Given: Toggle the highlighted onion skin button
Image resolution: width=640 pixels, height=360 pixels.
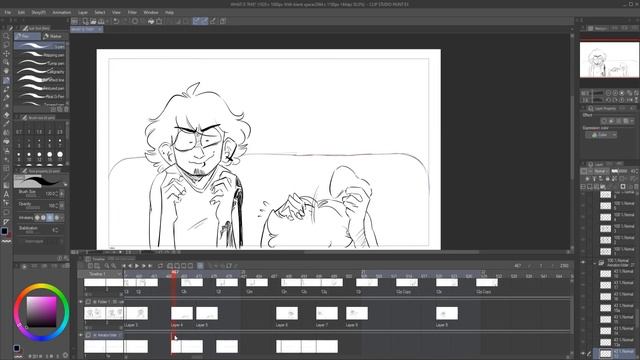Looking at the screenshot, I should (200, 266).
